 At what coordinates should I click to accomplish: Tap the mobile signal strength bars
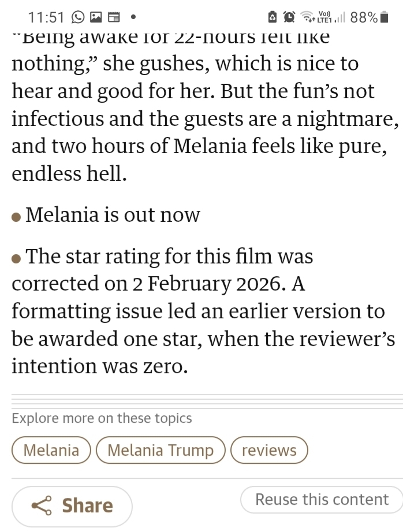(341, 17)
